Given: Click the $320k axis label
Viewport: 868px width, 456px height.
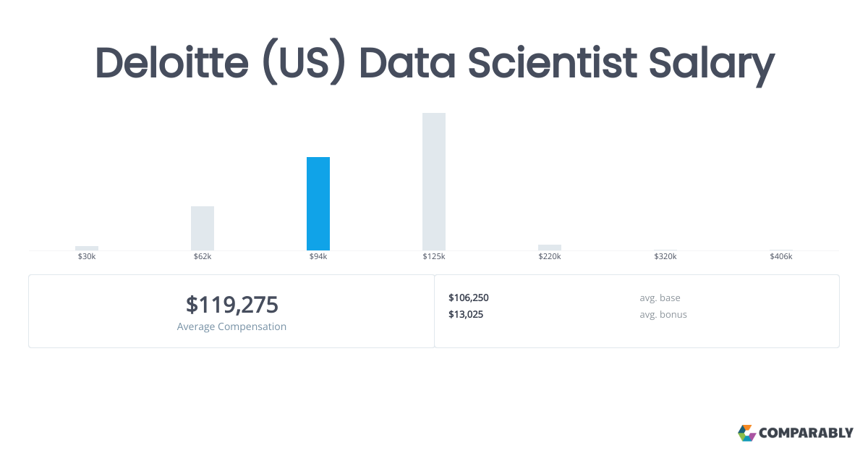Looking at the screenshot, I should point(665,257).
